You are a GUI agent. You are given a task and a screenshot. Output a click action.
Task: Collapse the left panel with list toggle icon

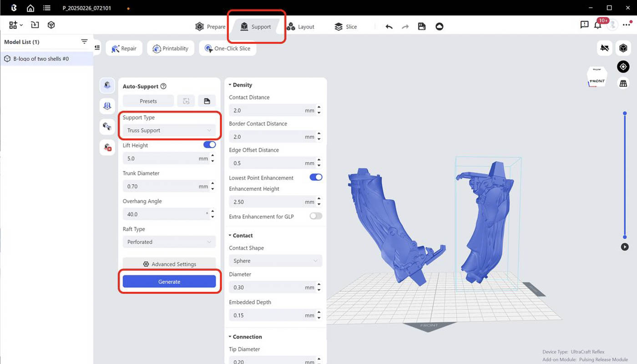pyautogui.click(x=97, y=47)
